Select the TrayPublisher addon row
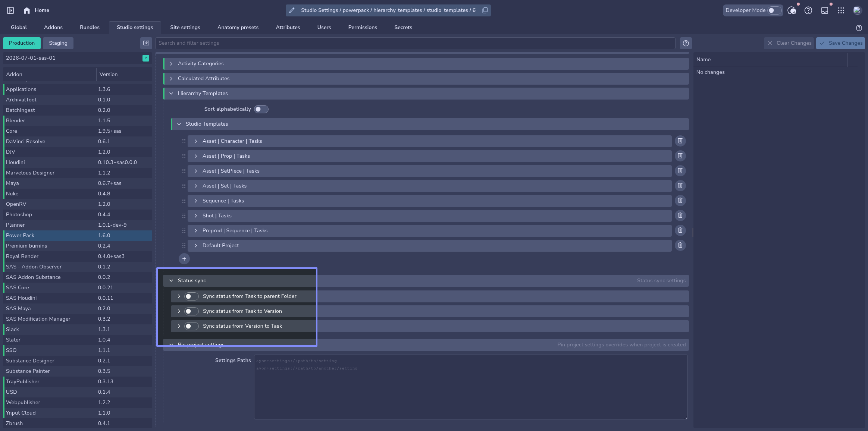 (x=78, y=382)
